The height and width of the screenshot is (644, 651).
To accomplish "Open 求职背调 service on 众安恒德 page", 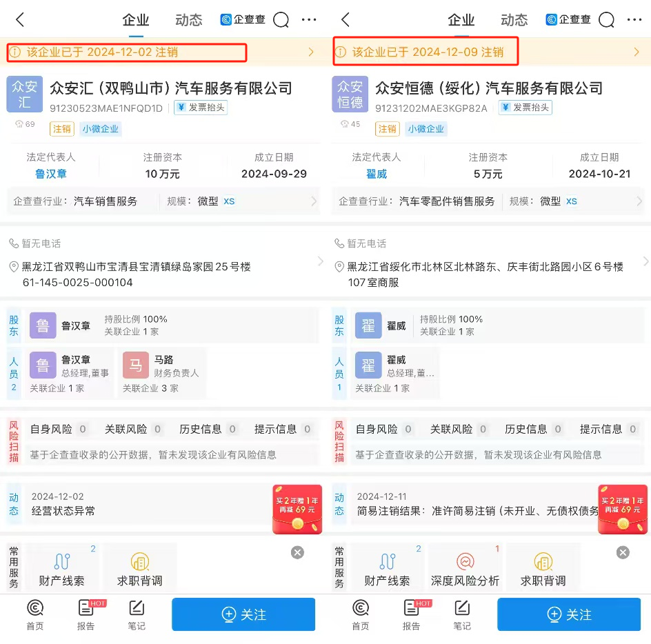I will (x=543, y=567).
